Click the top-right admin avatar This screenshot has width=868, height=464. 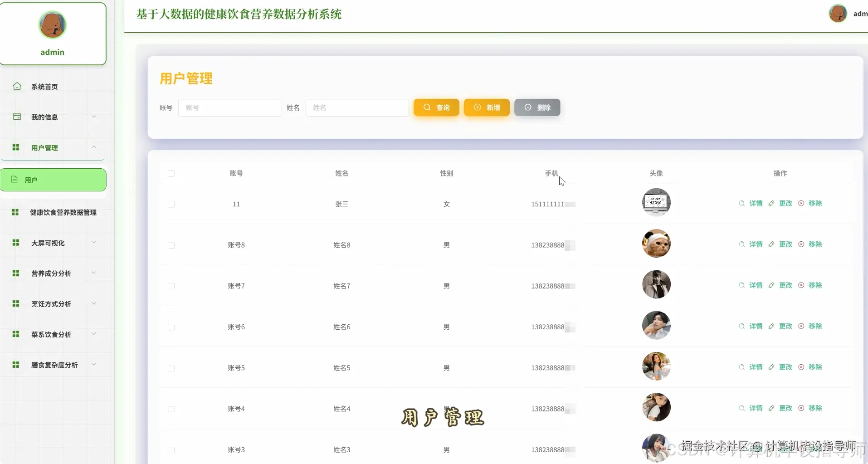pos(838,14)
